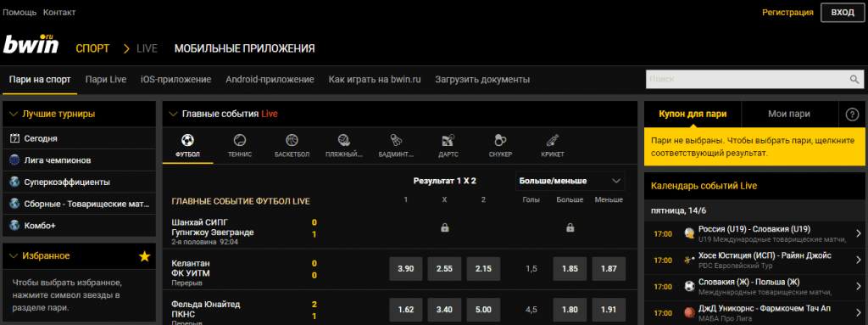This screenshot has width=868, height=325.
Task: Open the Контакт link
Action: tap(59, 12)
